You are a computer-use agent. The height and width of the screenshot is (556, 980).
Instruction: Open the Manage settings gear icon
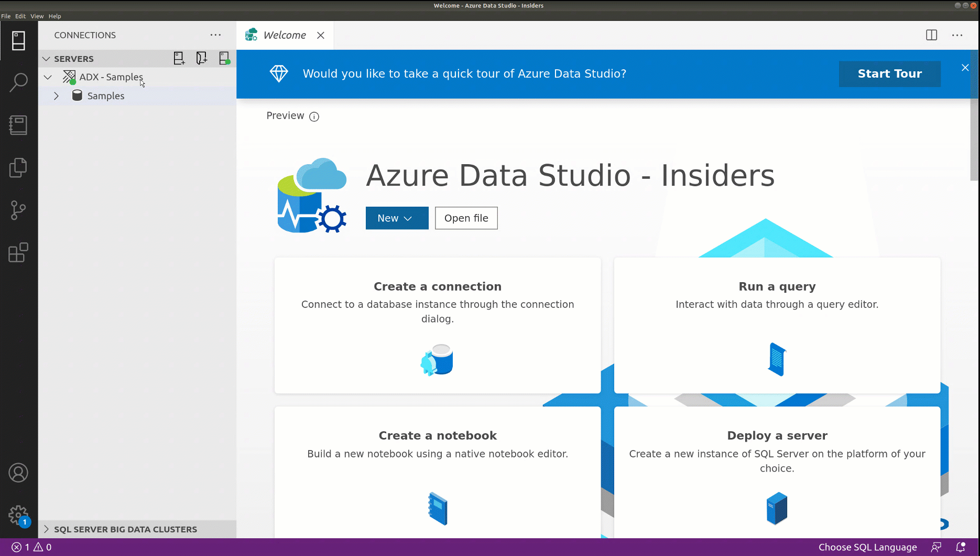(x=19, y=515)
